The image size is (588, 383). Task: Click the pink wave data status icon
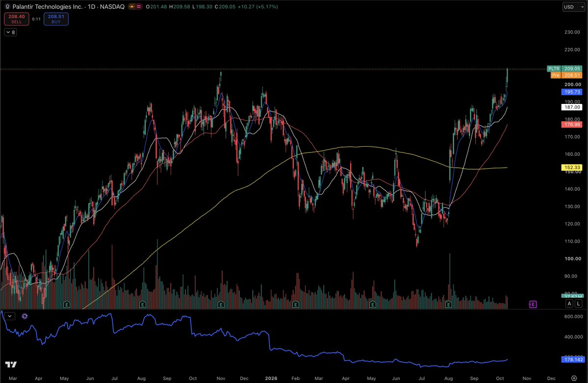pos(139,6)
